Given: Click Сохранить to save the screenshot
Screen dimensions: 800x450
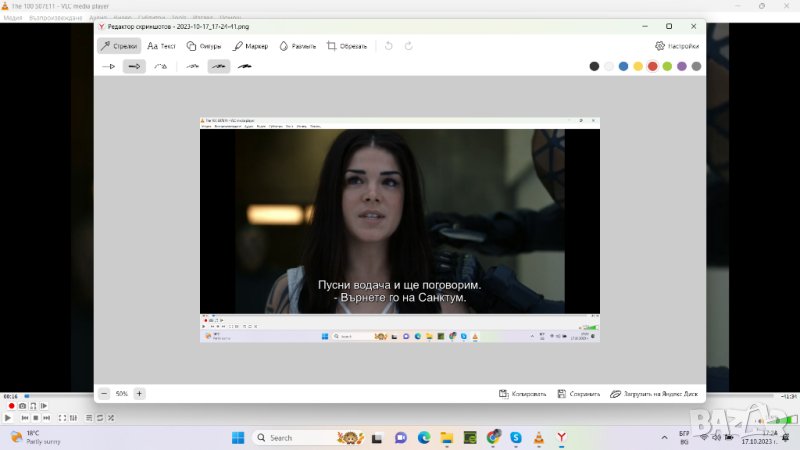Looking at the screenshot, I should coord(579,394).
